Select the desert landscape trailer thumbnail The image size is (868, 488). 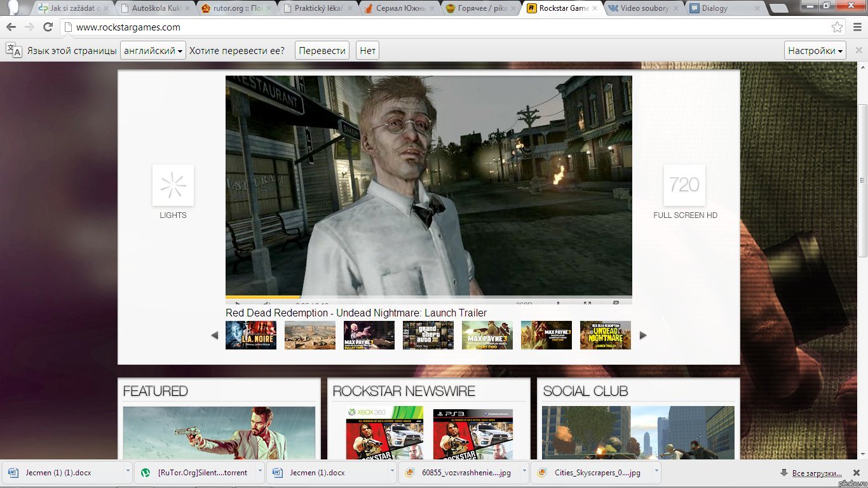point(310,335)
